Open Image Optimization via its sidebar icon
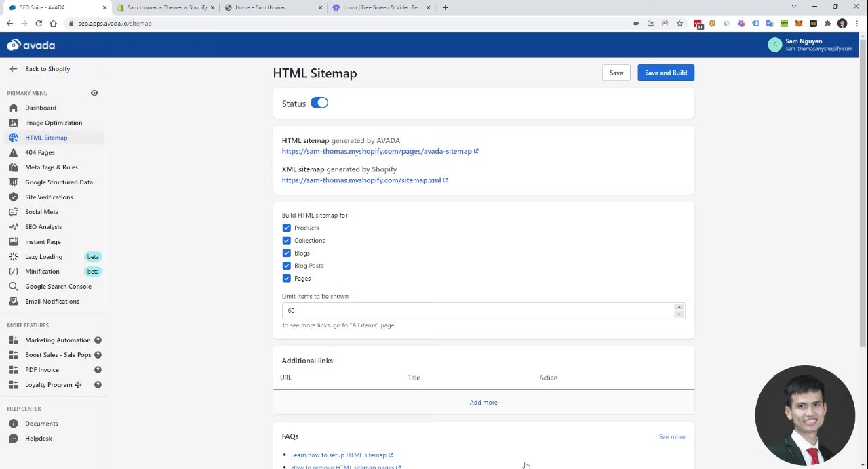 (14, 123)
